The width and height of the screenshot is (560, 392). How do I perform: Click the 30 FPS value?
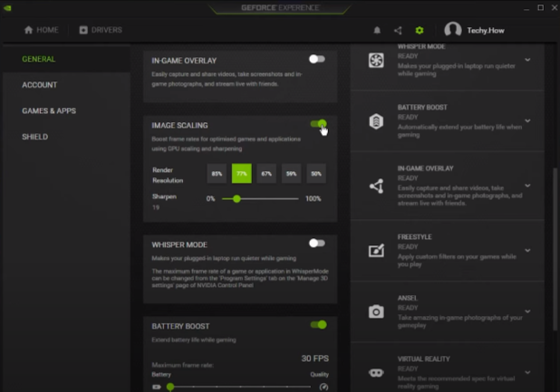[x=315, y=359]
